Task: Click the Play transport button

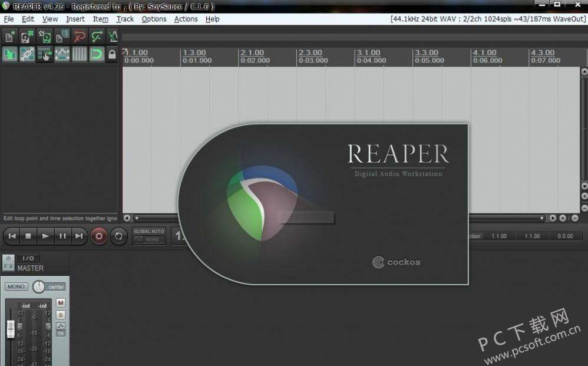Action: (x=45, y=236)
